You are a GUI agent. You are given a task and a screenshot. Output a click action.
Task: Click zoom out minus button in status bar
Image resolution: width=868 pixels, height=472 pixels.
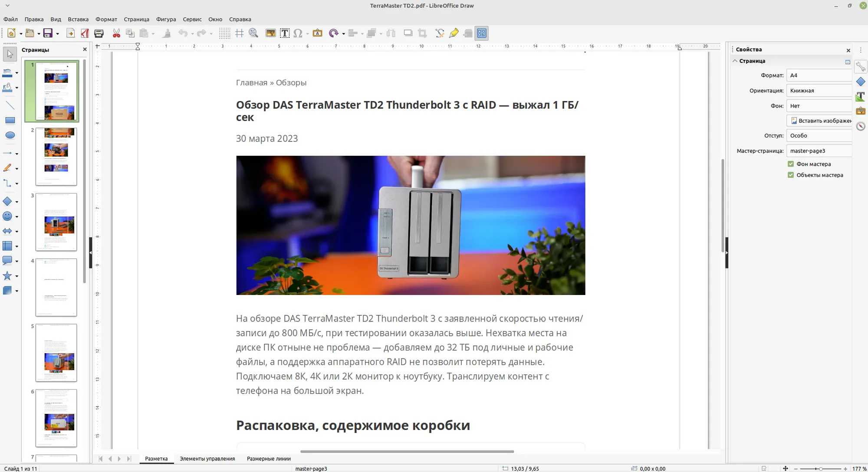tap(796, 469)
